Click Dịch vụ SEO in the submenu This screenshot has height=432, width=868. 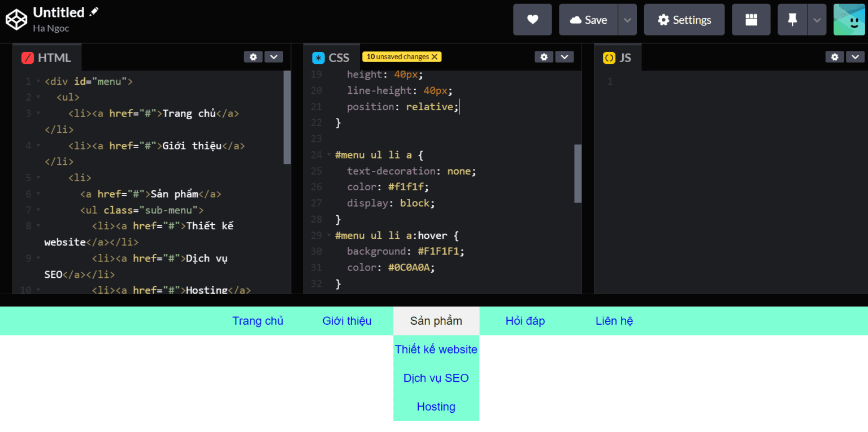tap(436, 378)
